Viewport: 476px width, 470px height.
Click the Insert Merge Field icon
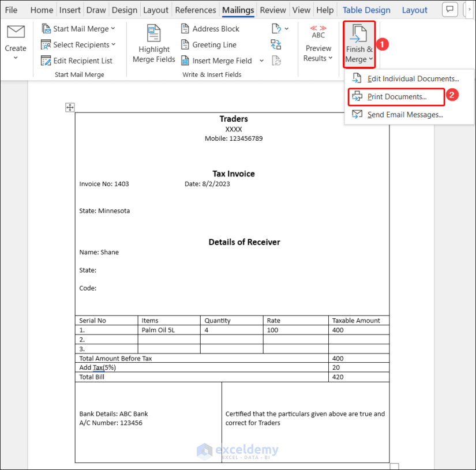pos(185,61)
